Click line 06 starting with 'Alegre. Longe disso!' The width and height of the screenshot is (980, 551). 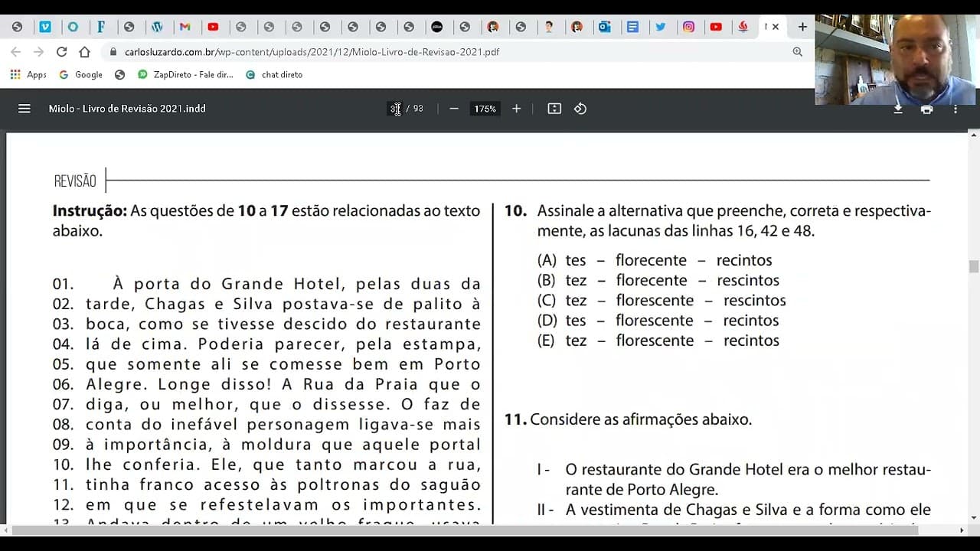[x=266, y=384]
